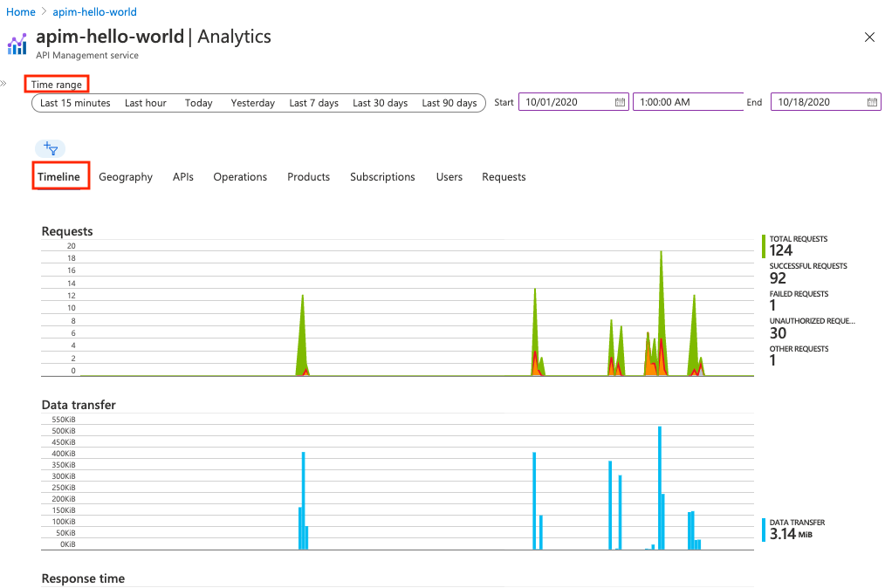This screenshot has height=588, width=885.
Task: Click the Add filter funnel icon
Action: click(x=51, y=148)
